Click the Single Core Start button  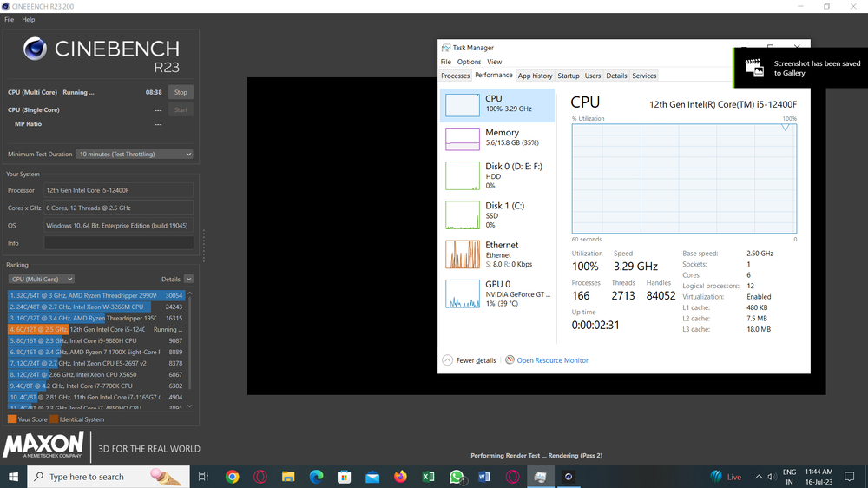pos(181,109)
